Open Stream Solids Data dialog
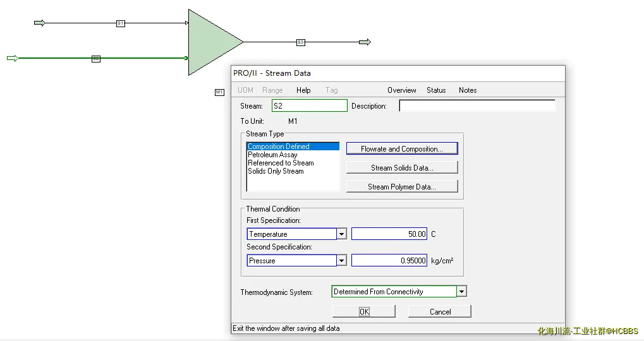The width and height of the screenshot is (644, 341). [402, 168]
